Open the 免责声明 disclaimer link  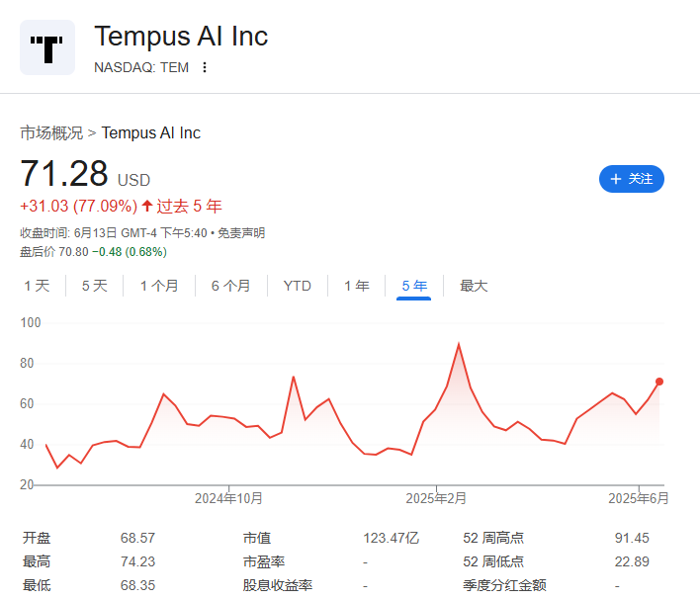click(241, 233)
